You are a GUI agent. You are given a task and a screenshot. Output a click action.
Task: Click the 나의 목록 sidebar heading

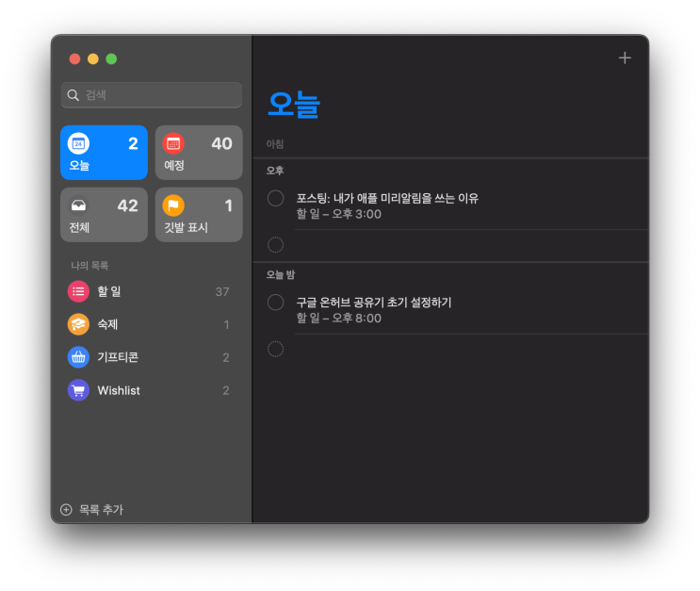tap(90, 266)
